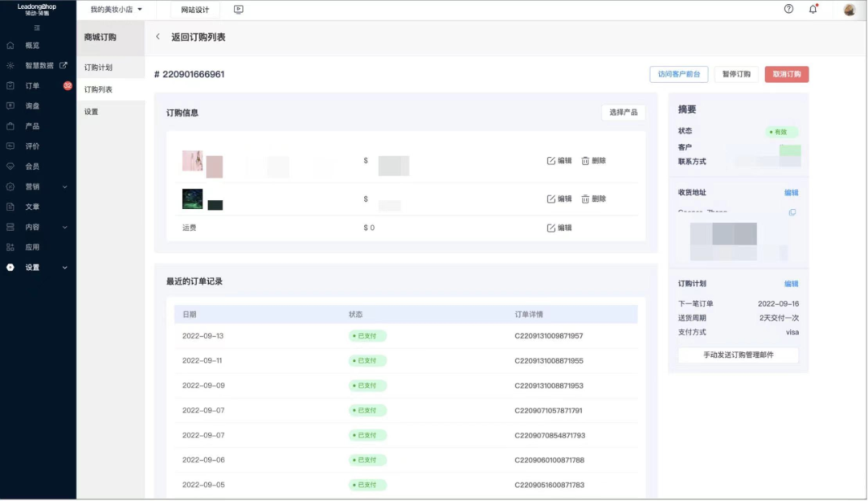The image size is (868, 501).
Task: Click the video preview icon in top bar
Action: coord(238,10)
